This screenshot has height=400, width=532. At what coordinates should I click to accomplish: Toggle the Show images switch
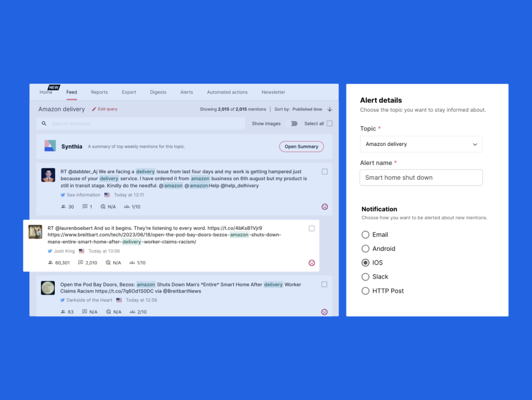pyautogui.click(x=292, y=124)
